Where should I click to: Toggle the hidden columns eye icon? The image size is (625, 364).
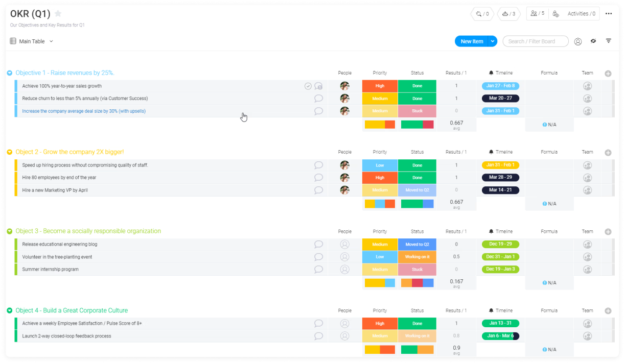pyautogui.click(x=593, y=41)
